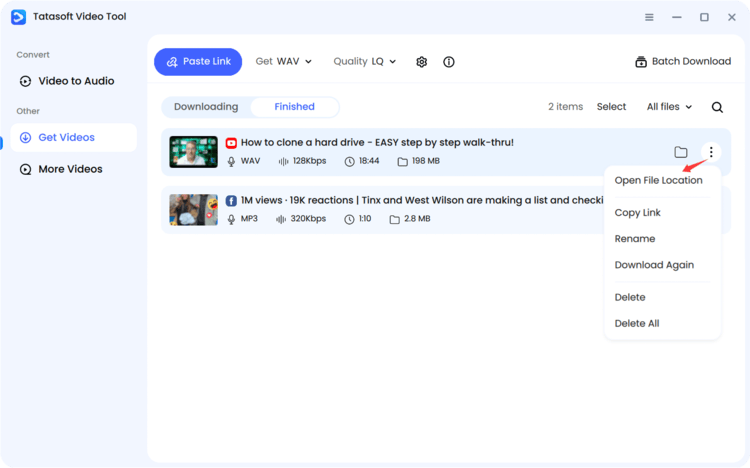
Task: Click bitrate icon beside 128Kbps
Action: (283, 162)
